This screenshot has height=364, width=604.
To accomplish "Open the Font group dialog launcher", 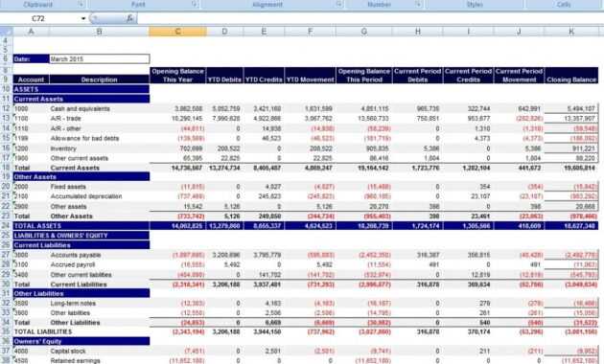I will pos(195,4).
